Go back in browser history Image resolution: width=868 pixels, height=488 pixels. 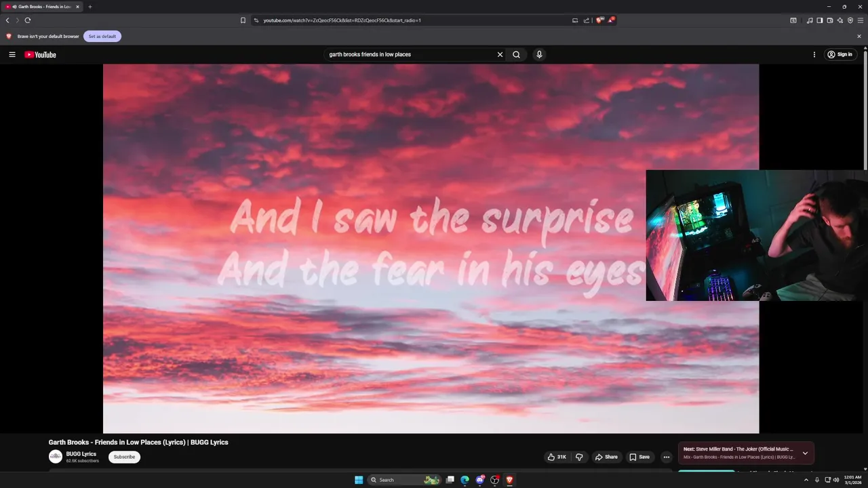click(7, 20)
